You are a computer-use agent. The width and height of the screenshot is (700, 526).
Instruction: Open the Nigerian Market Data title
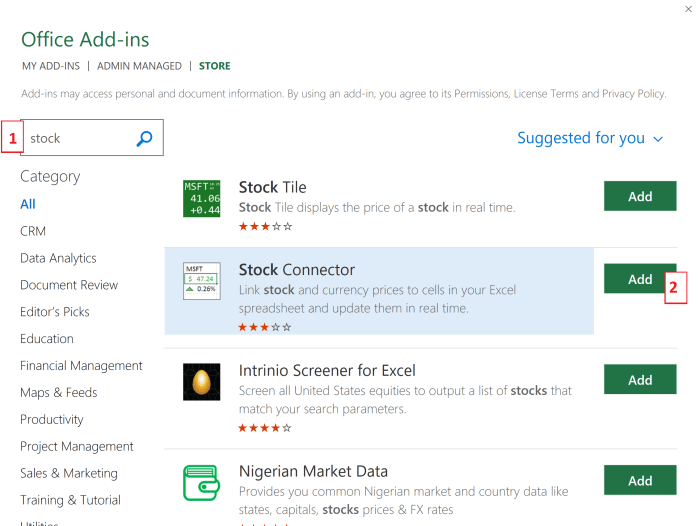pyautogui.click(x=313, y=472)
